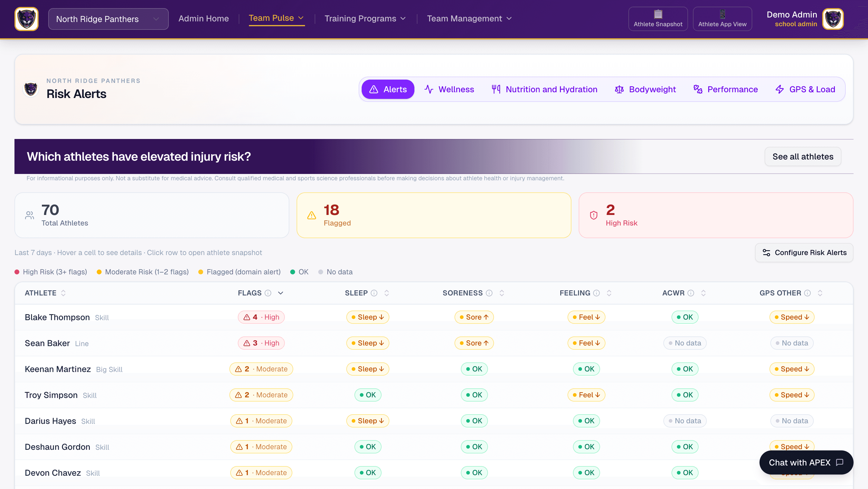Click the Athlete Snapshot clipboard icon

point(658,14)
